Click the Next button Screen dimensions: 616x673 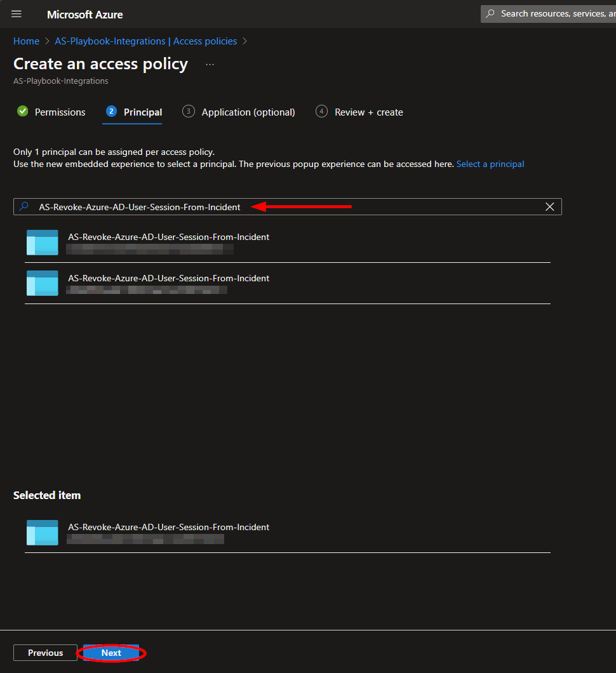click(111, 653)
